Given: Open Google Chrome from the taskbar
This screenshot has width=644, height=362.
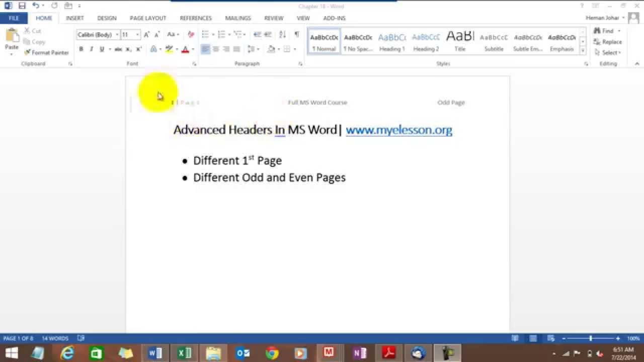Looking at the screenshot, I should click(x=272, y=353).
